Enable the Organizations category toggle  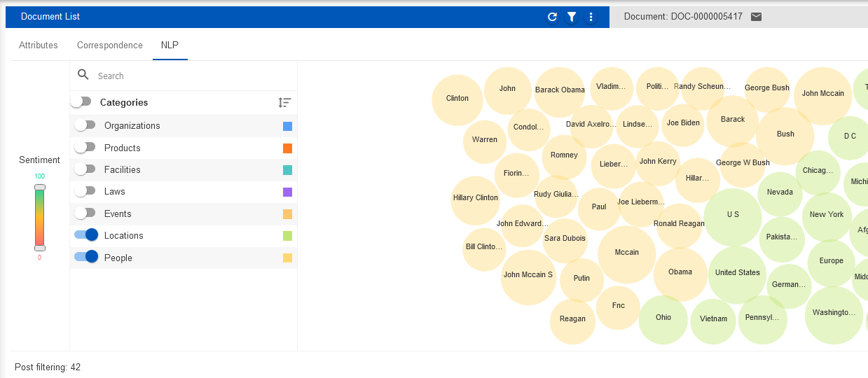(85, 125)
